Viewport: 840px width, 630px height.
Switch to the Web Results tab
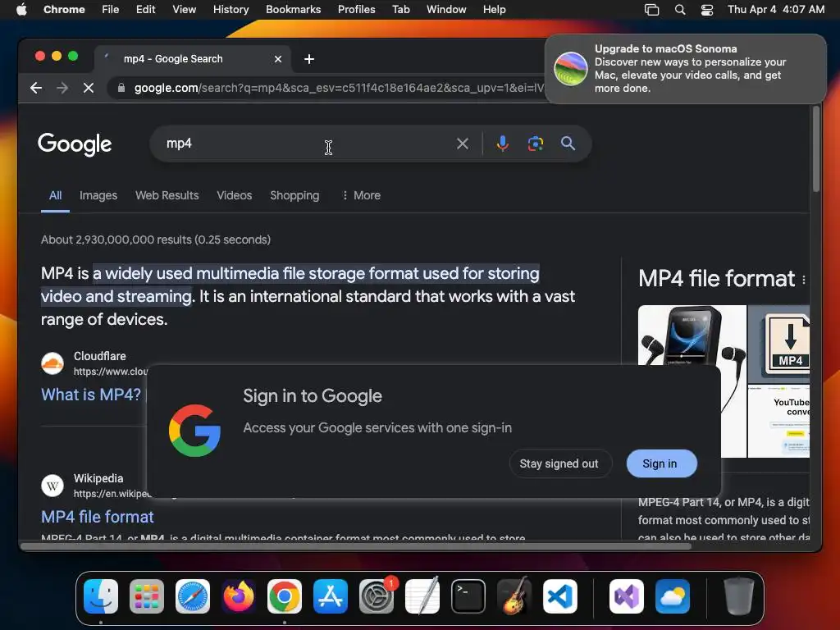tap(167, 195)
